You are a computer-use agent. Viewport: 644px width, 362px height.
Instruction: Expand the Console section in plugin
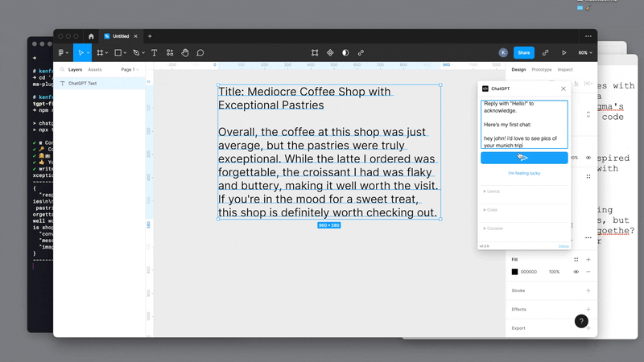pyautogui.click(x=493, y=228)
